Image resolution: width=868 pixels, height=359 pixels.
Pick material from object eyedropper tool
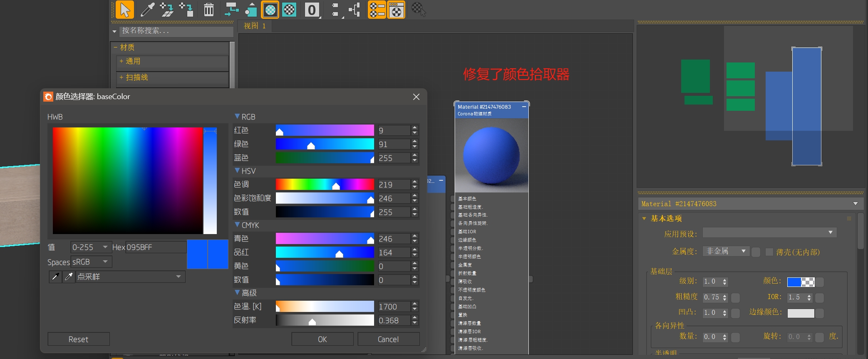coord(147,10)
